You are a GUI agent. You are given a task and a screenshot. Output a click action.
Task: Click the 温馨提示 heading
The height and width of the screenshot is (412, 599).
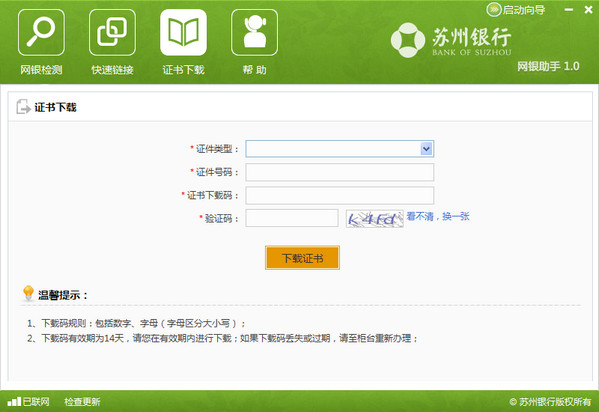[x=63, y=295]
